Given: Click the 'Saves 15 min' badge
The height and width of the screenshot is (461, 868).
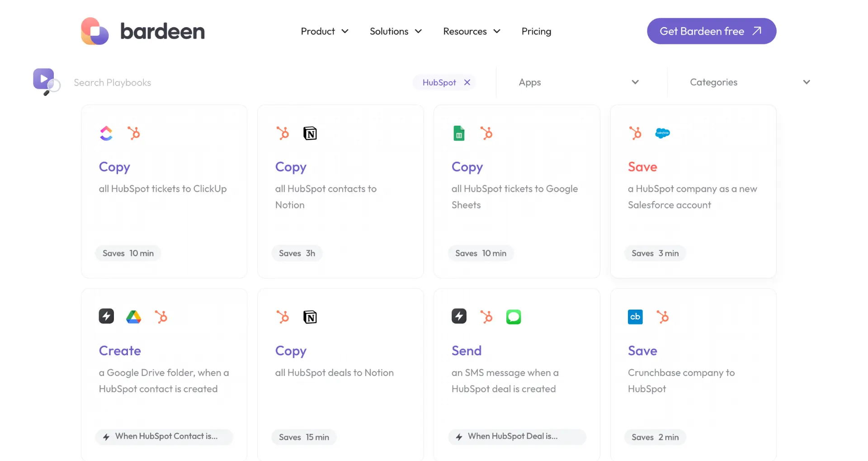Looking at the screenshot, I should pyautogui.click(x=304, y=437).
